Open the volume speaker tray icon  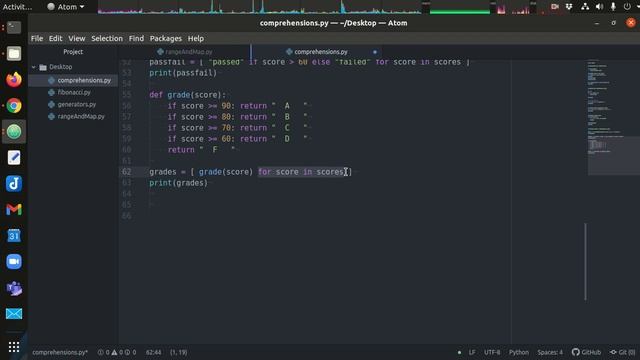pos(599,7)
